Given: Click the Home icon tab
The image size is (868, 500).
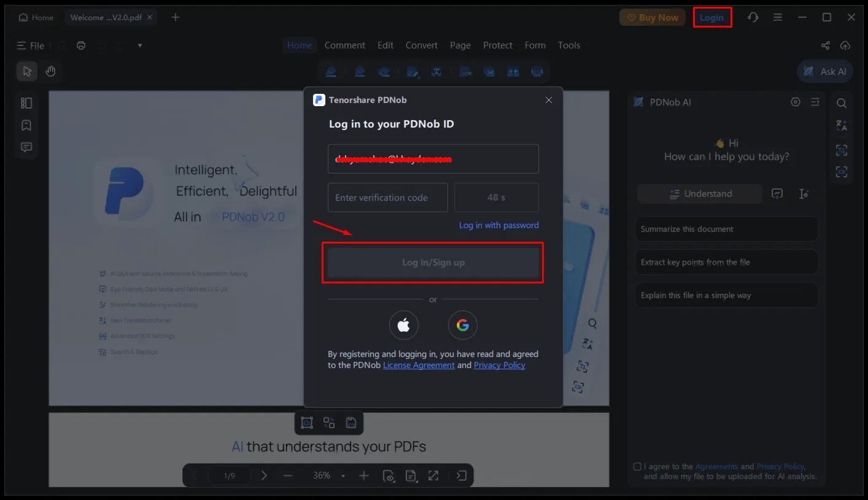Looking at the screenshot, I should click(x=36, y=17).
